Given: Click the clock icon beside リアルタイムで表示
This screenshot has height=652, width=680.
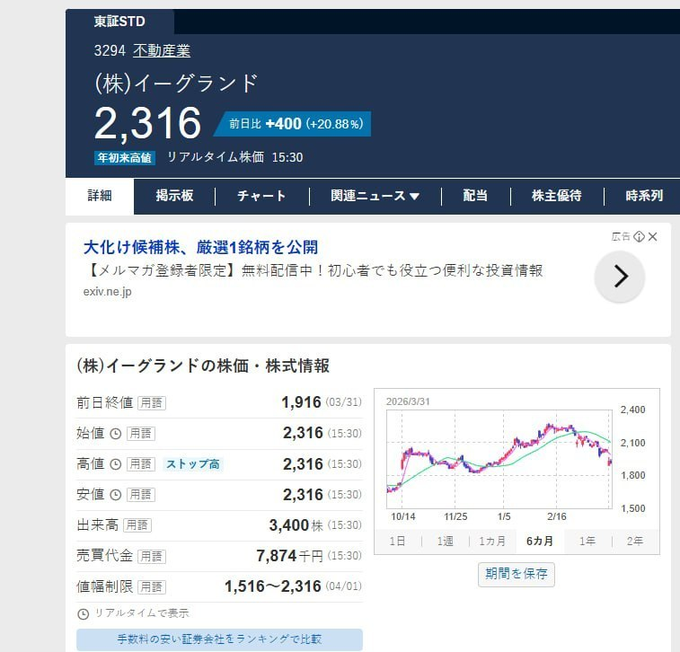Looking at the screenshot, I should pyautogui.click(x=83, y=614).
